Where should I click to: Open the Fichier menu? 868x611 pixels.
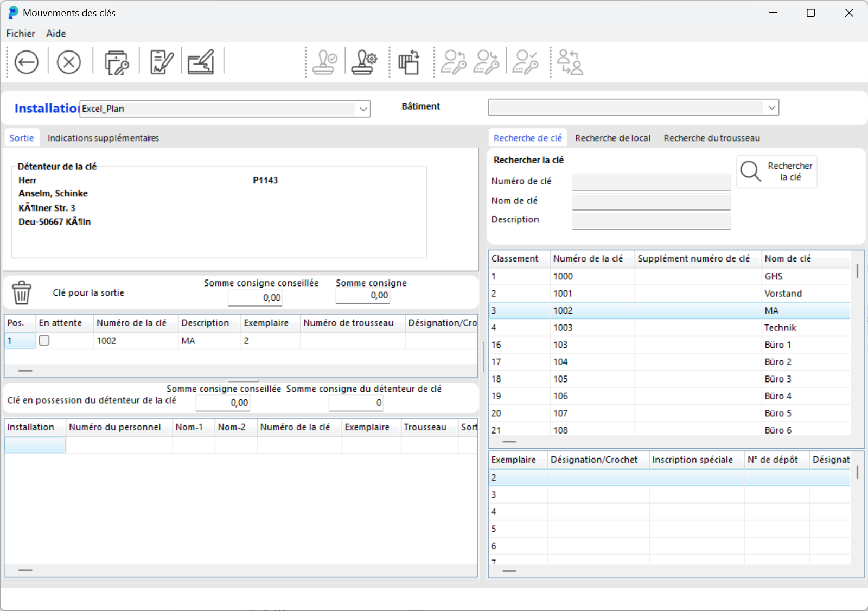pos(21,34)
